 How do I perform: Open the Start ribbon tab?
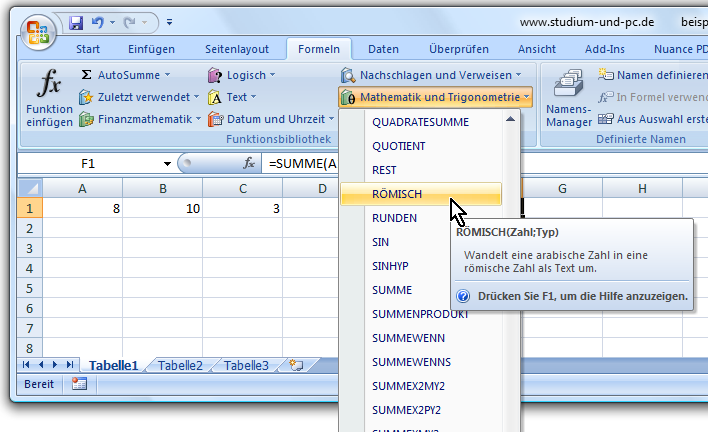click(88, 49)
